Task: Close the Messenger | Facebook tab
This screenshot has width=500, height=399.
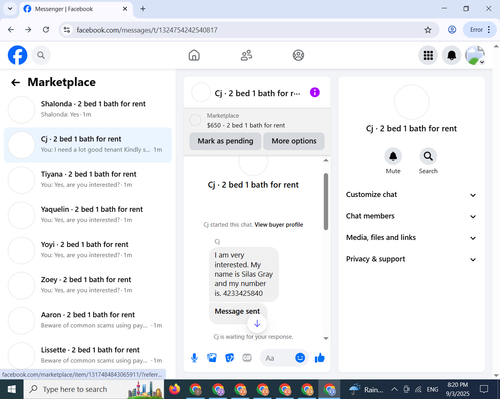Action: coord(125,9)
